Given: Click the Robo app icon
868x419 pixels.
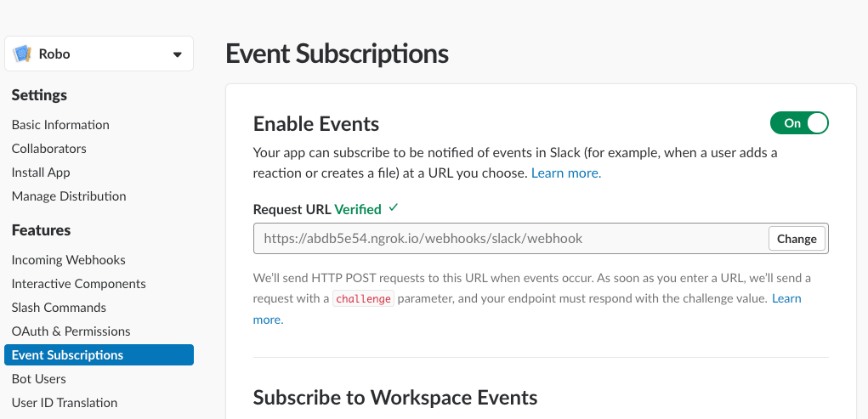Looking at the screenshot, I should (x=22, y=54).
